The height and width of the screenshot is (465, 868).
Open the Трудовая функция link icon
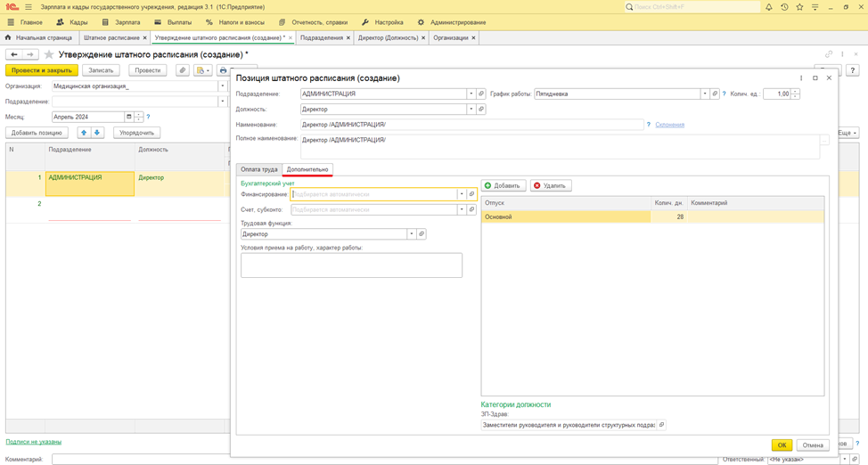pos(422,234)
